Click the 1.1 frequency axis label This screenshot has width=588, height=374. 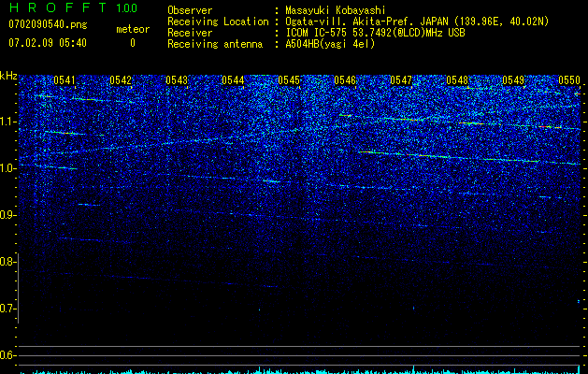tap(7, 122)
